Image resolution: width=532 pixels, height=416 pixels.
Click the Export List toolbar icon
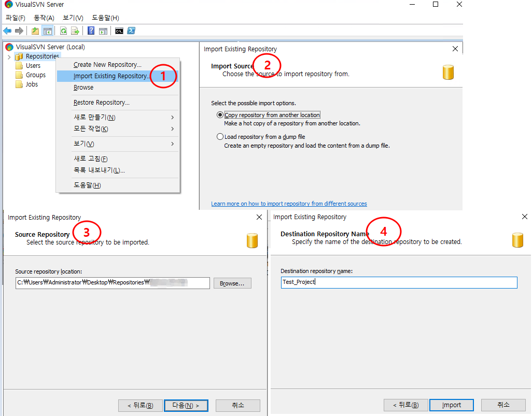(x=75, y=31)
